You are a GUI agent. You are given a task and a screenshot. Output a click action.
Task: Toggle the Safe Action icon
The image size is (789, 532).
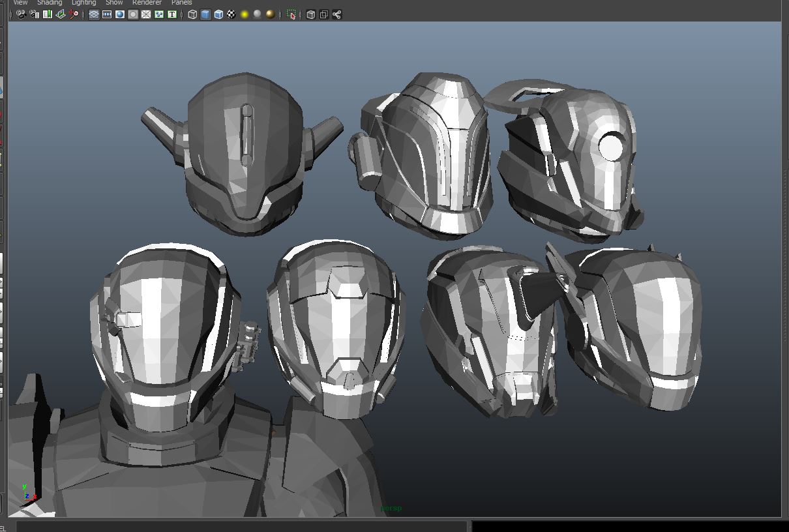(159, 14)
